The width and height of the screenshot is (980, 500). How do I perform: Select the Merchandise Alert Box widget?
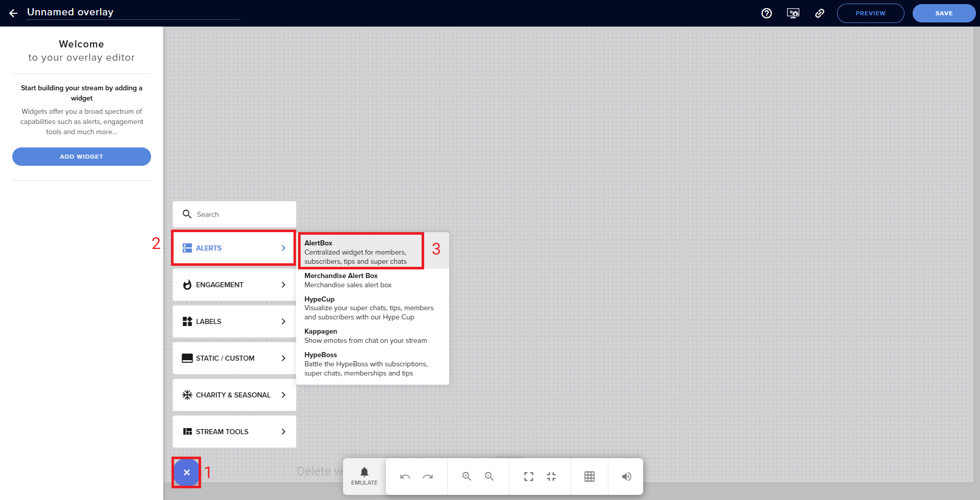[x=373, y=280]
